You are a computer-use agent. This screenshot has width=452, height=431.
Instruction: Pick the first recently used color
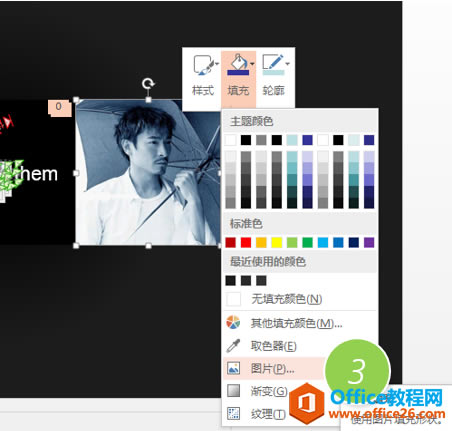231,280
